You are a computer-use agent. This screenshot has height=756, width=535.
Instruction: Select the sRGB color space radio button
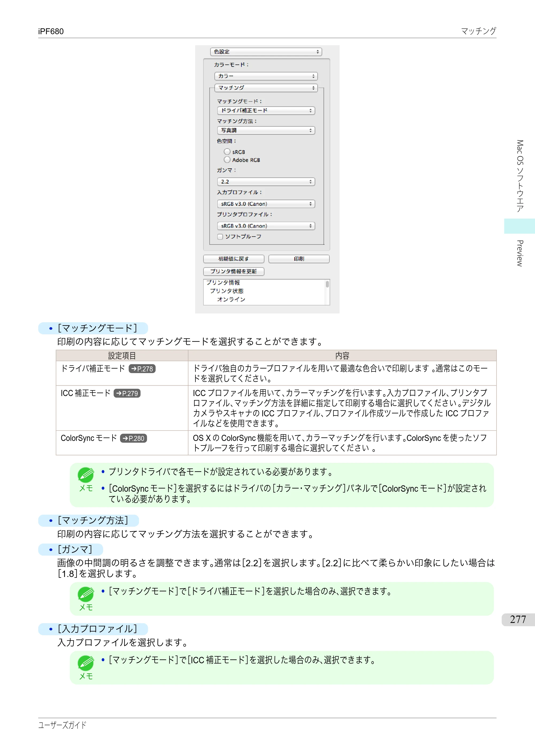point(227,152)
